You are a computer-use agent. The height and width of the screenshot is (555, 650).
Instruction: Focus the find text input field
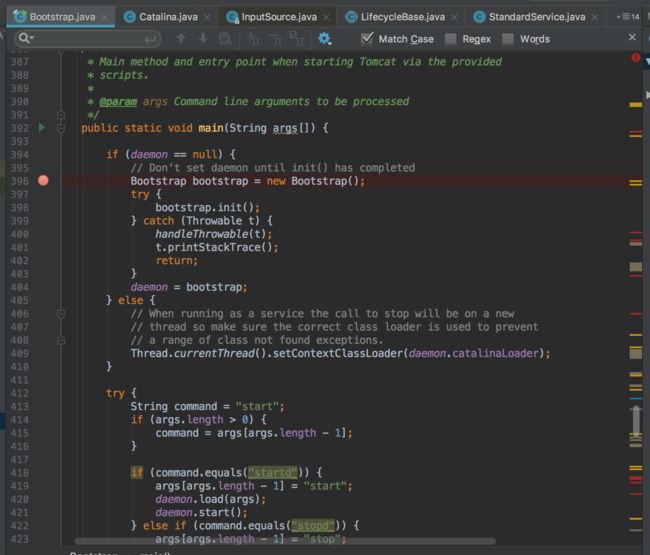click(90, 39)
